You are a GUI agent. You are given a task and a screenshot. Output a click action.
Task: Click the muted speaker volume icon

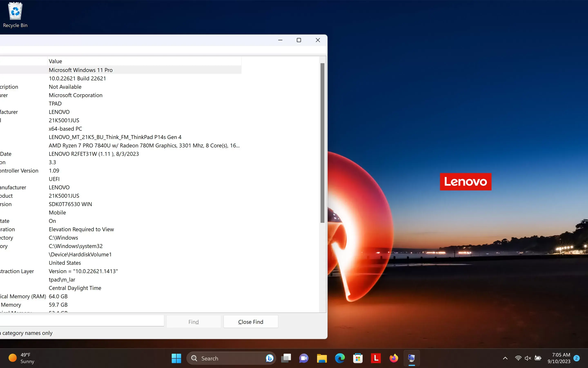[x=528, y=358]
